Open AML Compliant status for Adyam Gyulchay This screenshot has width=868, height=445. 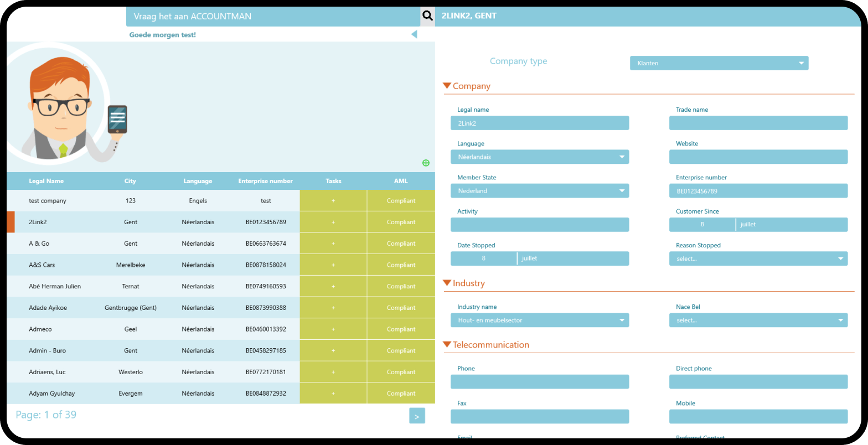[x=401, y=394]
